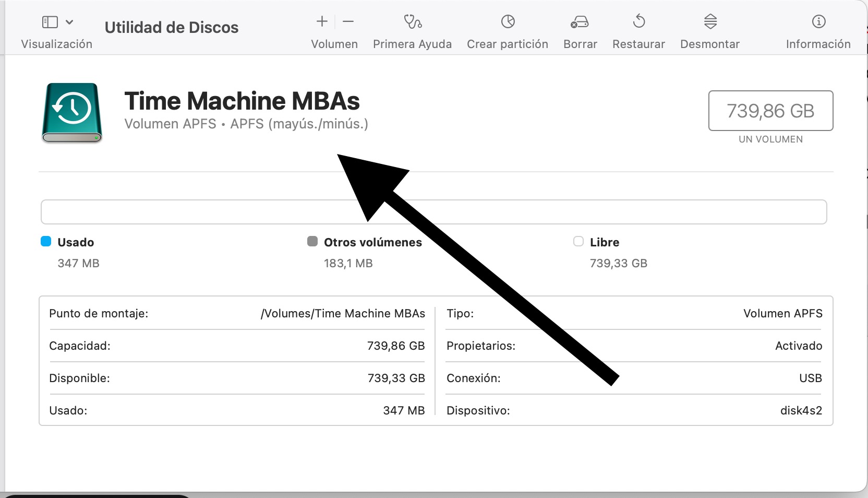Remove a volume with the minus icon
This screenshot has height=498, width=868.
click(x=348, y=21)
